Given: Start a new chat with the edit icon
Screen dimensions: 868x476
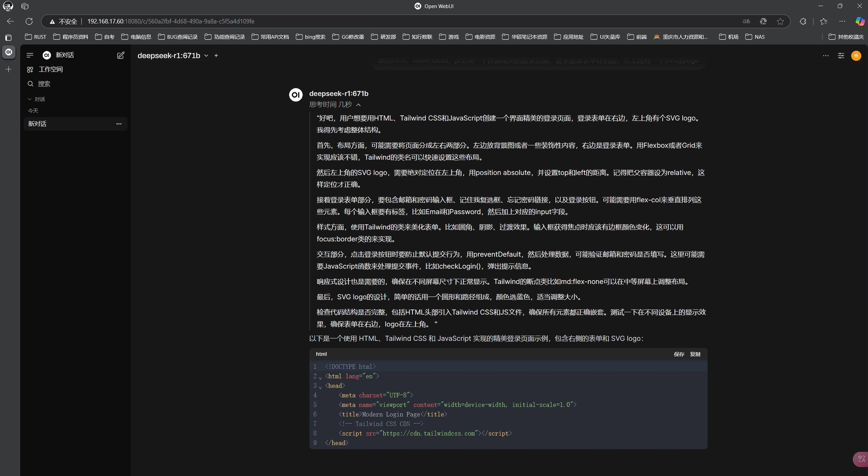Looking at the screenshot, I should click(x=121, y=55).
